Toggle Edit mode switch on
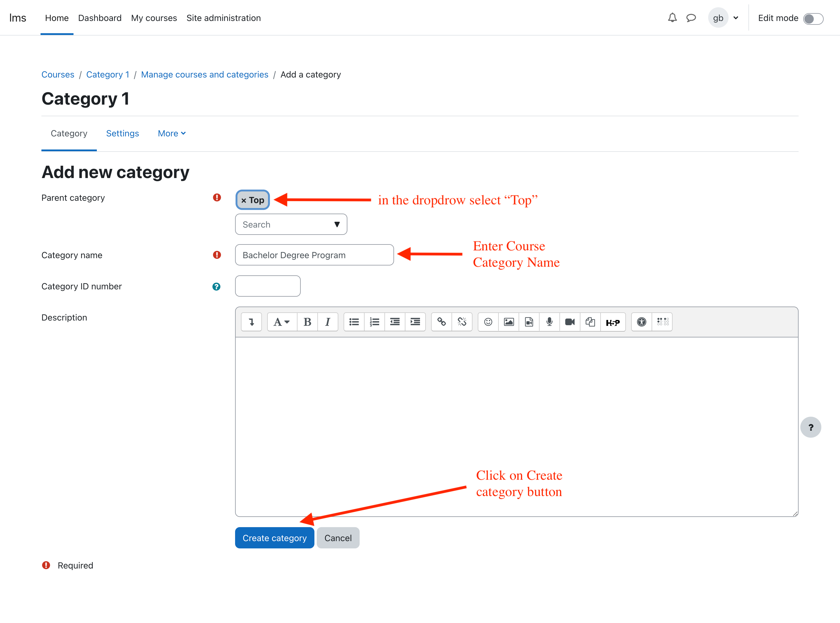This screenshot has width=840, height=623. pyautogui.click(x=813, y=18)
